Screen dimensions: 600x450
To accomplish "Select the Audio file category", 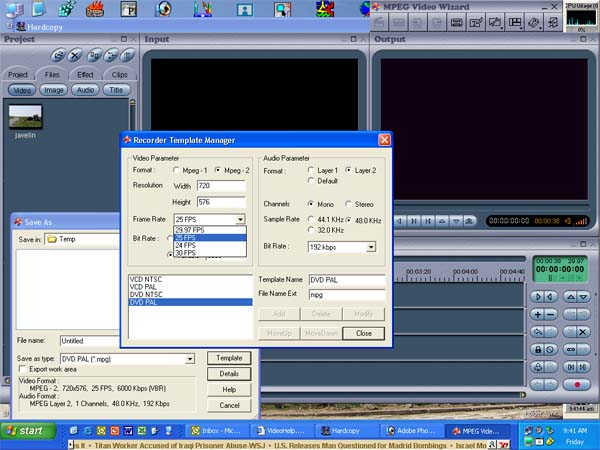I will coord(85,90).
